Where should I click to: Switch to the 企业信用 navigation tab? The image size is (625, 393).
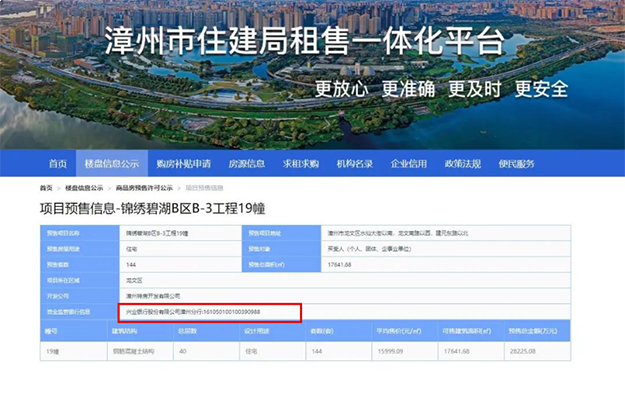tap(409, 163)
